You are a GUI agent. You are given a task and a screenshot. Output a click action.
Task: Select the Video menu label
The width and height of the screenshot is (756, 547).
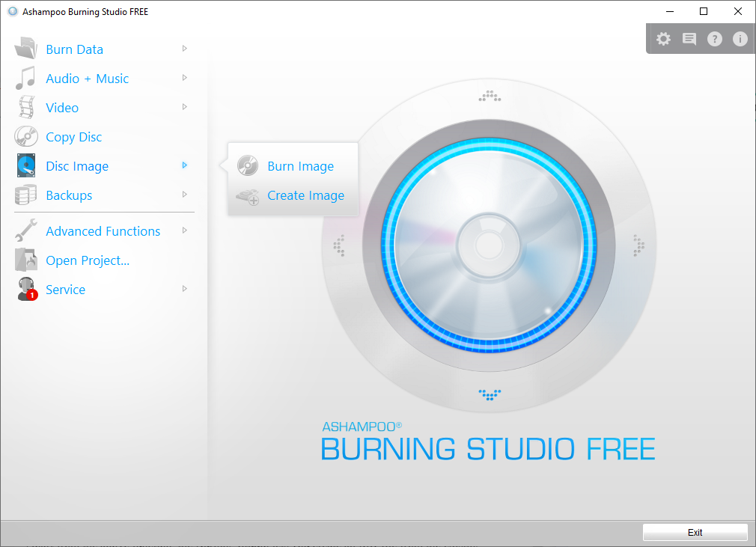(62, 108)
